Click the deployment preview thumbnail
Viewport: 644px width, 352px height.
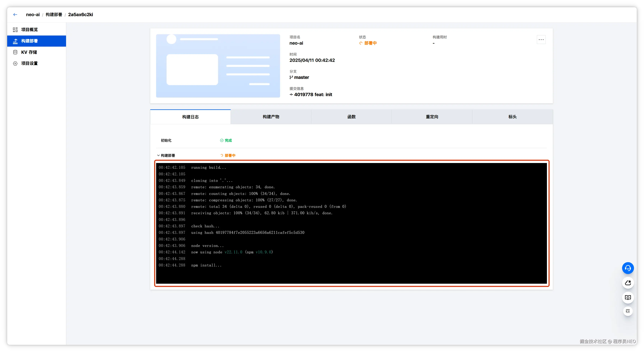218,66
